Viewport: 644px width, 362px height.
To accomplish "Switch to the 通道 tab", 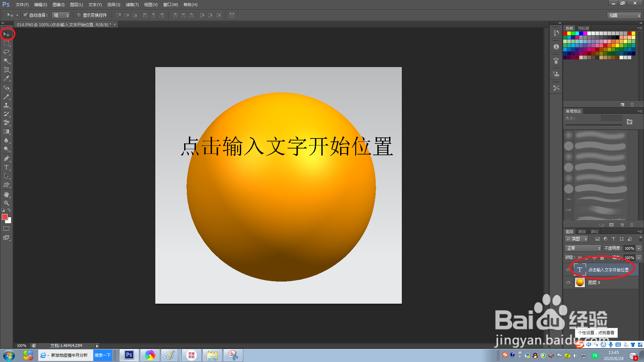I will point(582,232).
